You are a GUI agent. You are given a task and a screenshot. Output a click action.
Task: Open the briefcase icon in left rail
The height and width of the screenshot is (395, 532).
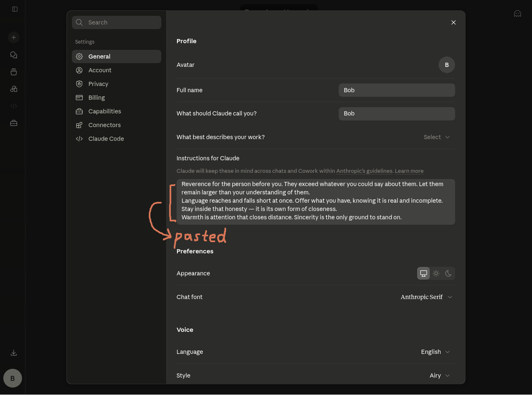click(14, 123)
